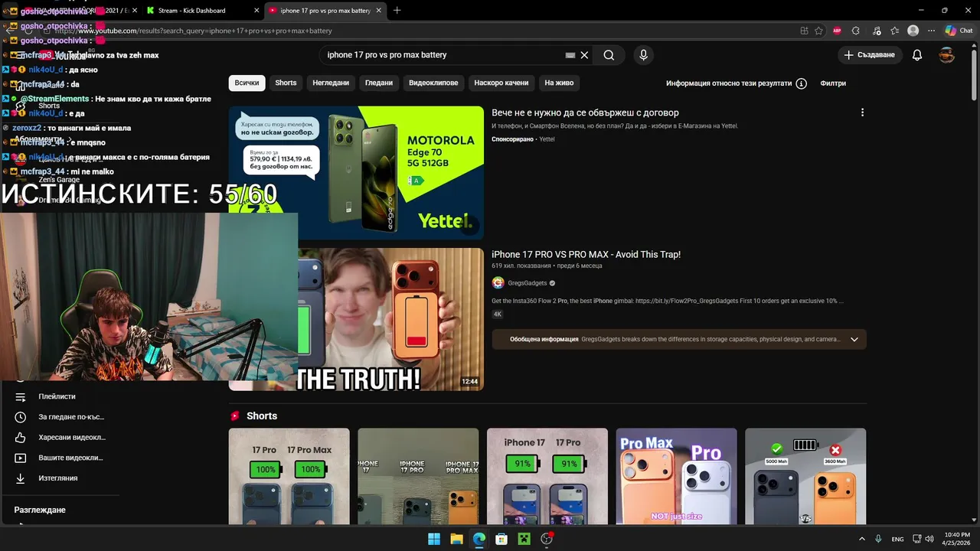980x551 pixels.
Task: Open the YouTube account avatar menu
Action: 947,55
